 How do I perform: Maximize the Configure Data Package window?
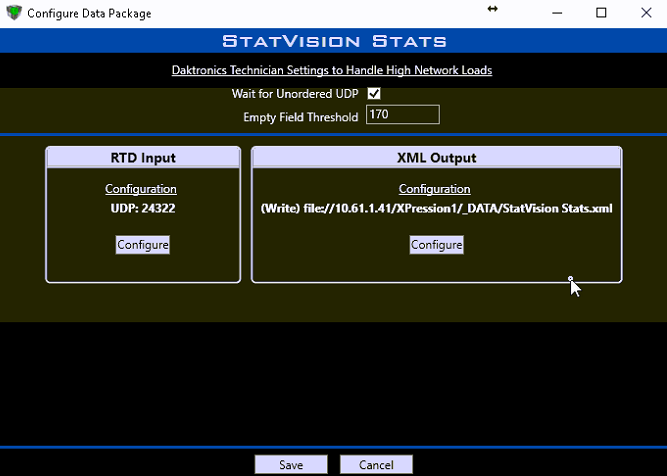coord(601,13)
